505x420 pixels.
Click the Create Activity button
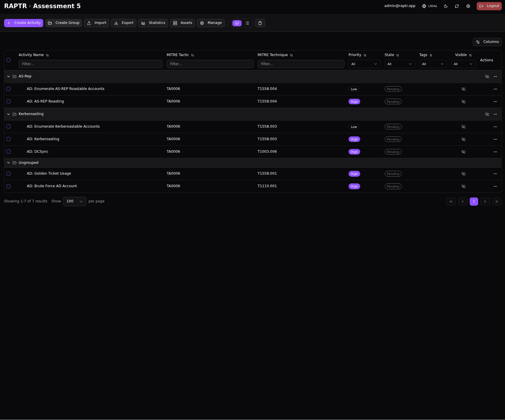click(x=24, y=23)
